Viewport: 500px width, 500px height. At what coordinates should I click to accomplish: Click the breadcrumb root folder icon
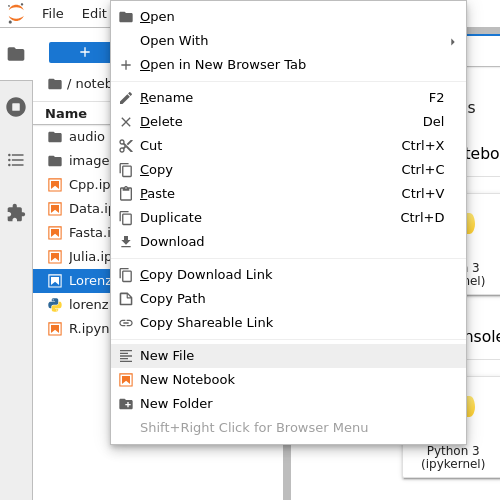55,84
